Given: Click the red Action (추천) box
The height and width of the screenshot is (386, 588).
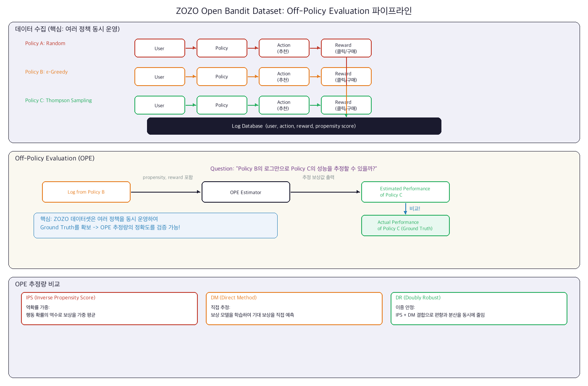Looking at the screenshot, I should (284, 48).
